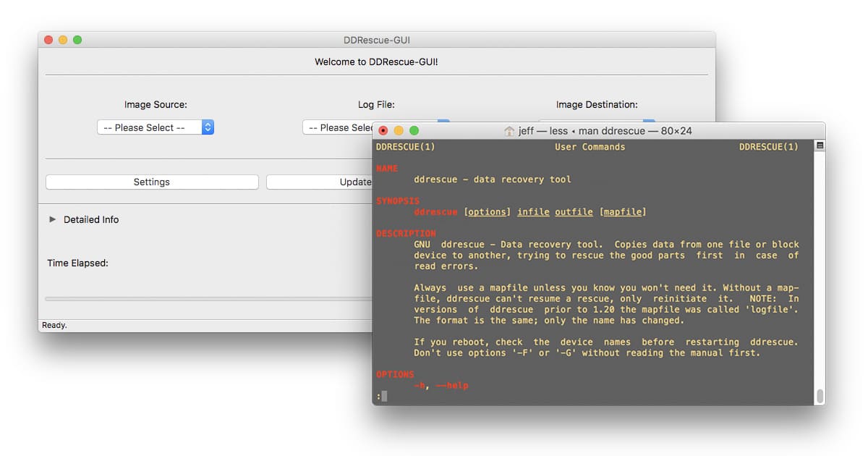Minimize the Terminal window with yellow button
This screenshot has width=868, height=456.
tap(399, 131)
